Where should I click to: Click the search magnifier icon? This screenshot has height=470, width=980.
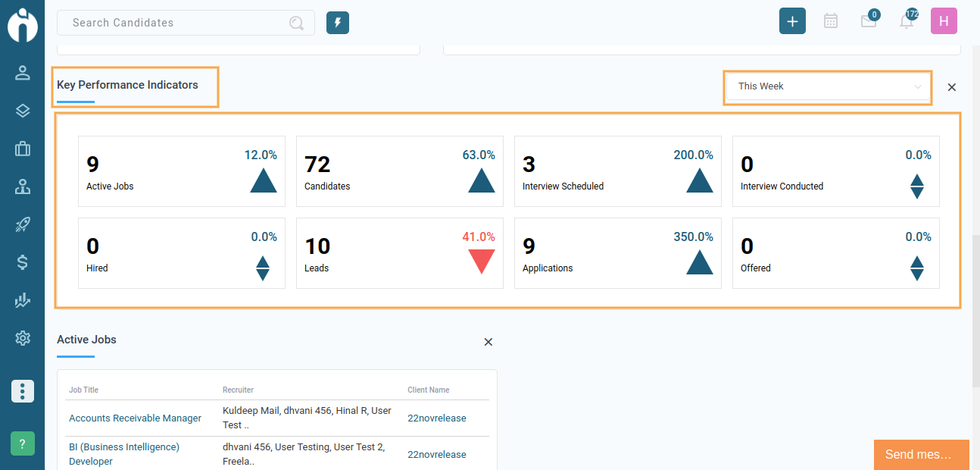296,23
